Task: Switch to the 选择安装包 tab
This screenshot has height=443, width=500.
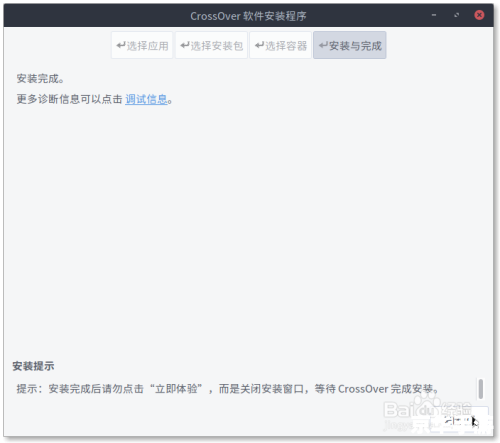Action: (x=211, y=45)
